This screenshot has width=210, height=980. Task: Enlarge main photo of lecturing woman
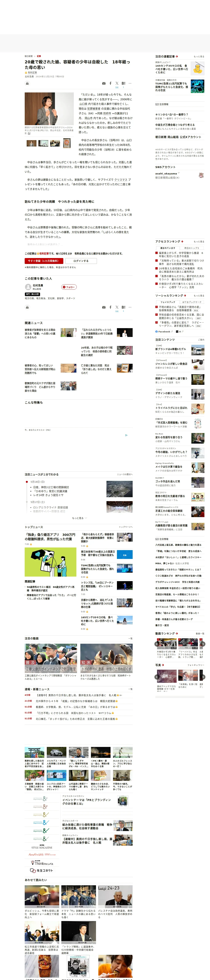pos(49,108)
